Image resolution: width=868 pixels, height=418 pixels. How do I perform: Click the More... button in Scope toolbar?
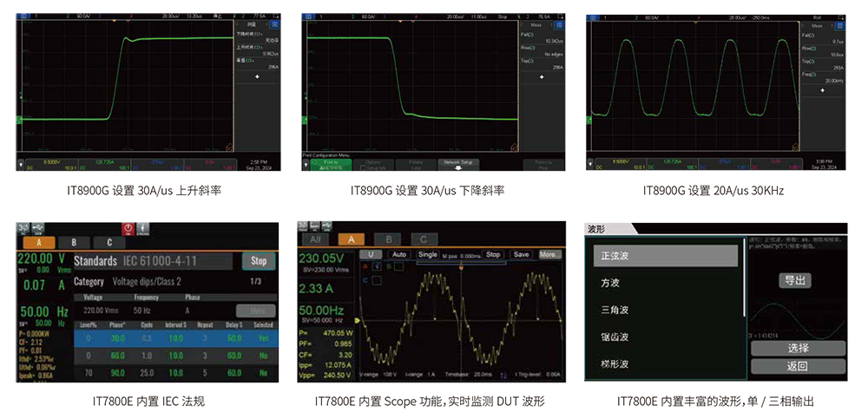click(549, 254)
